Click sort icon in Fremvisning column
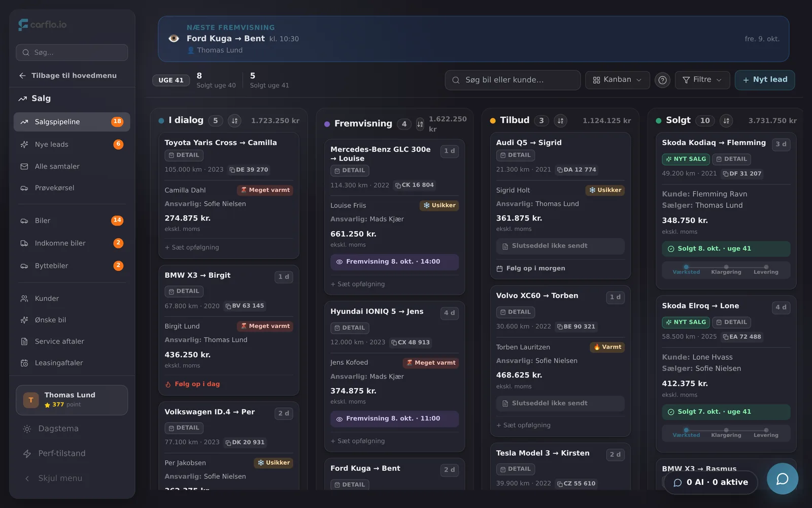 (420, 123)
